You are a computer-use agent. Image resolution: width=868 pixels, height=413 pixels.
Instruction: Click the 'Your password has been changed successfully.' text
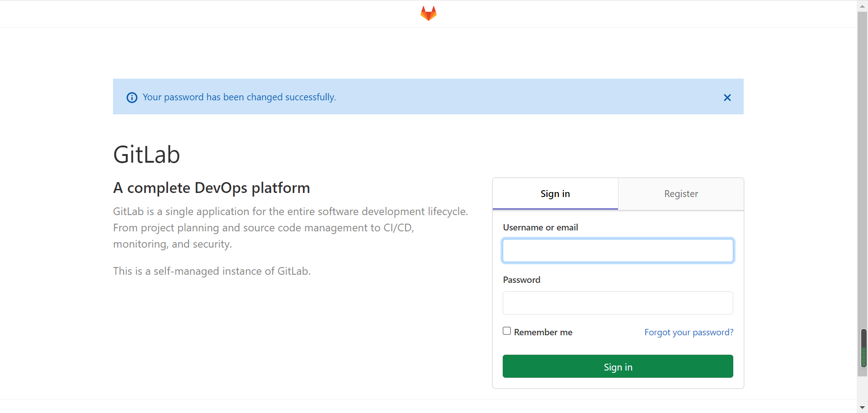239,97
